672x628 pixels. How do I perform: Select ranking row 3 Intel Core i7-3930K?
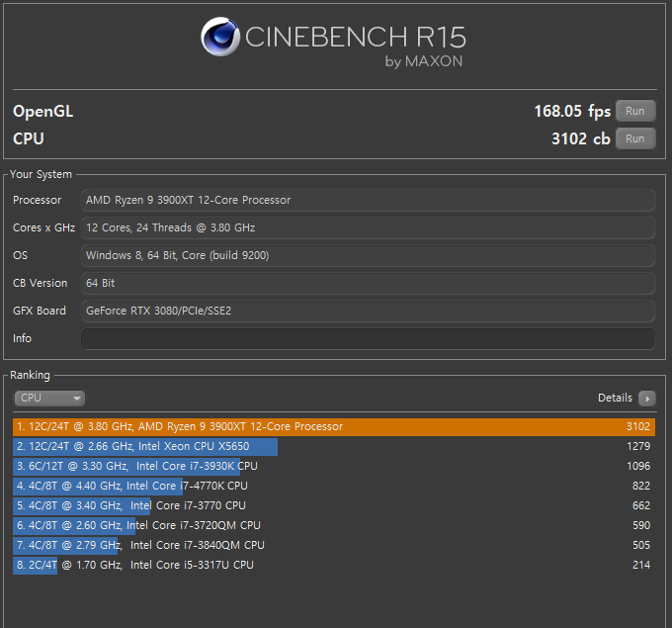[x=334, y=466]
